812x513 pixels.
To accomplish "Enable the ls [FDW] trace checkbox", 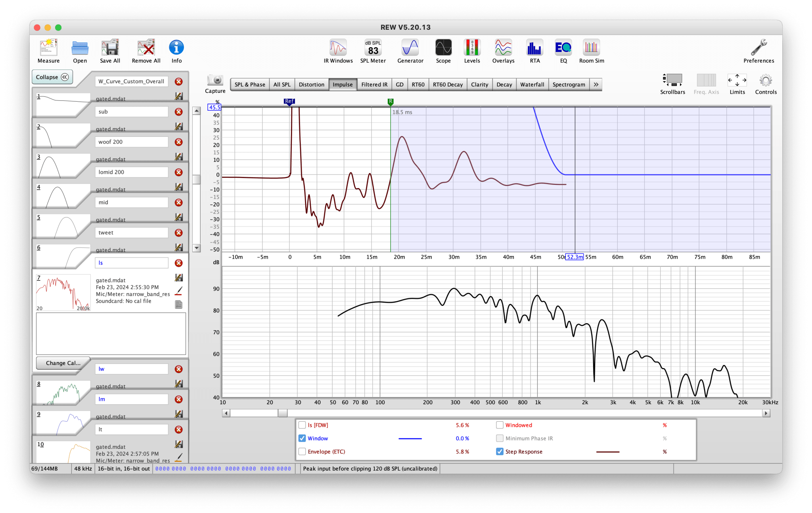I will (x=302, y=425).
